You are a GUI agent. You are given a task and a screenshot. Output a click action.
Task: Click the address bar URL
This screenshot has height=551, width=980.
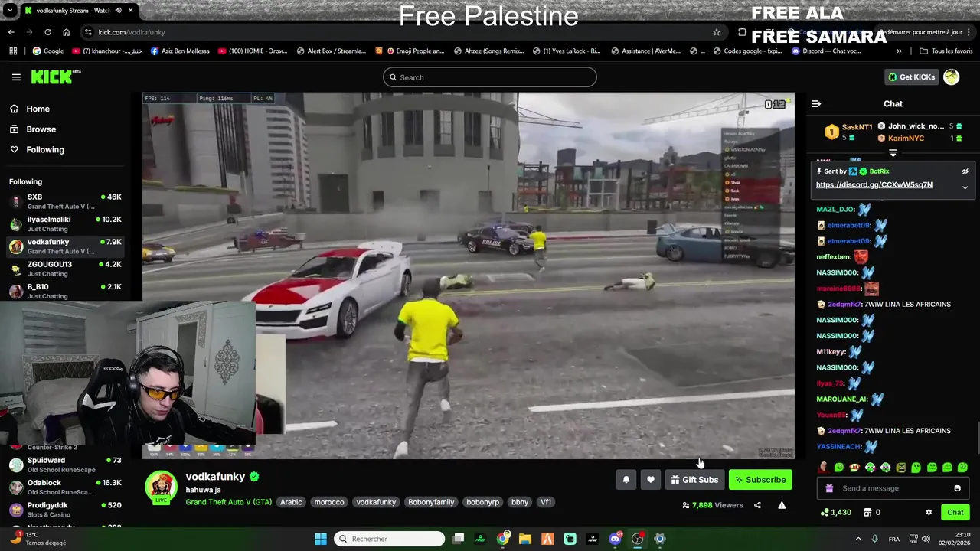pos(132,32)
